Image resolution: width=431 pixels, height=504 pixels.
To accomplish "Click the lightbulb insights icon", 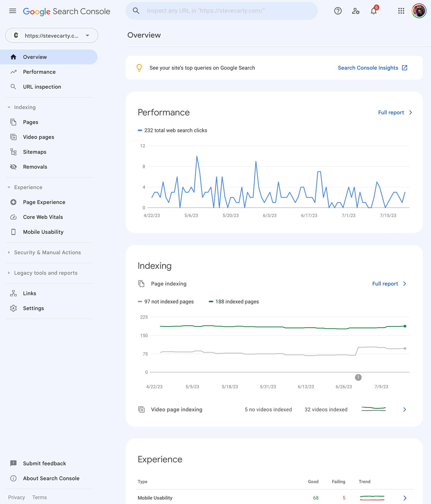I will coord(139,68).
